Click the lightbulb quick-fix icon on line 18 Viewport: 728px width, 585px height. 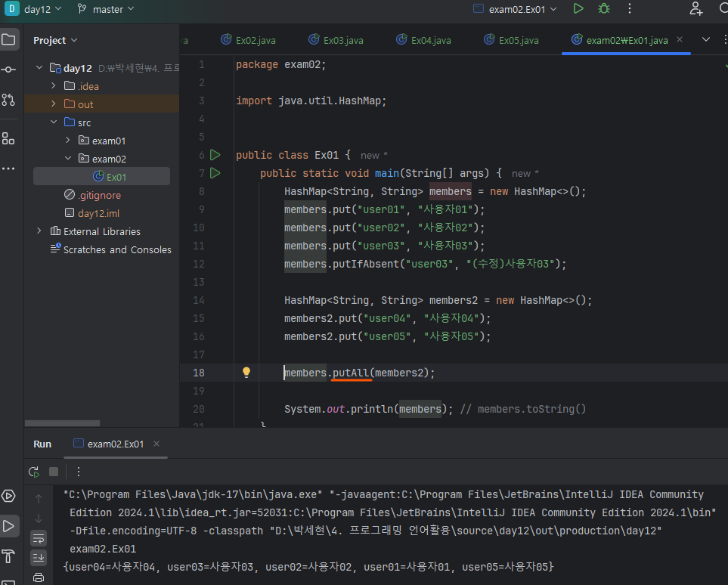click(246, 372)
